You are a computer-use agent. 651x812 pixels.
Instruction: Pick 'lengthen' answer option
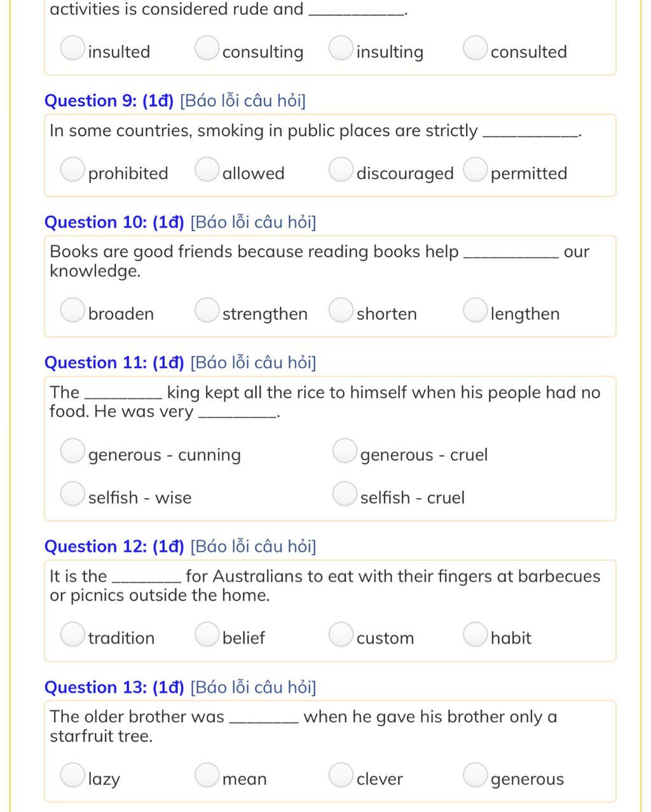click(x=475, y=310)
